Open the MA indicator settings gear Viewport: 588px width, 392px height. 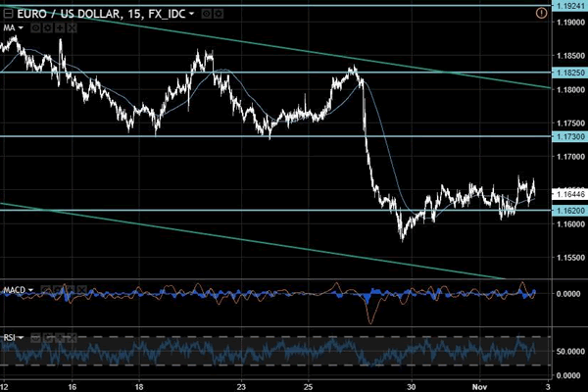48,28
